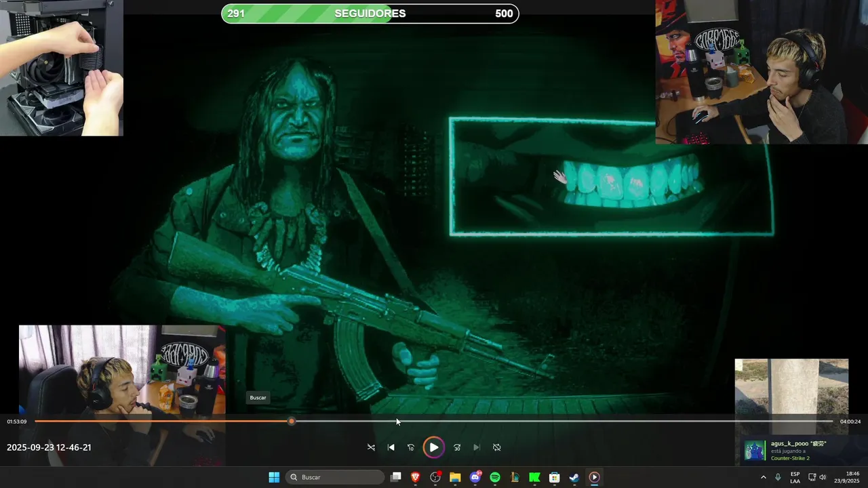
Task: Click the file title 2025-09-23 12-46-21
Action: click(x=49, y=447)
